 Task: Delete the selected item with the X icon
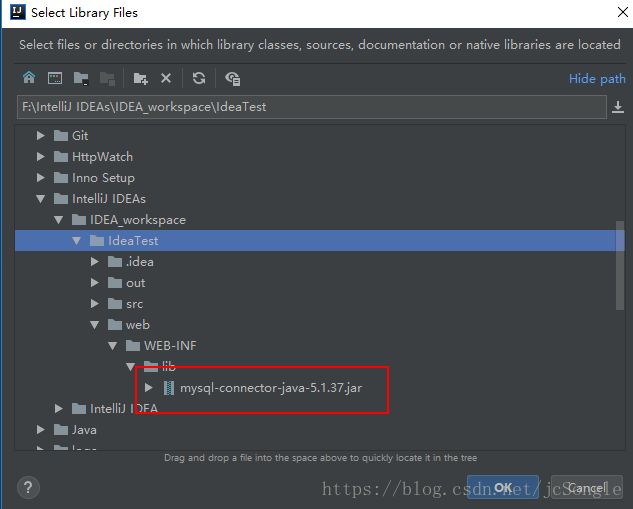click(166, 78)
